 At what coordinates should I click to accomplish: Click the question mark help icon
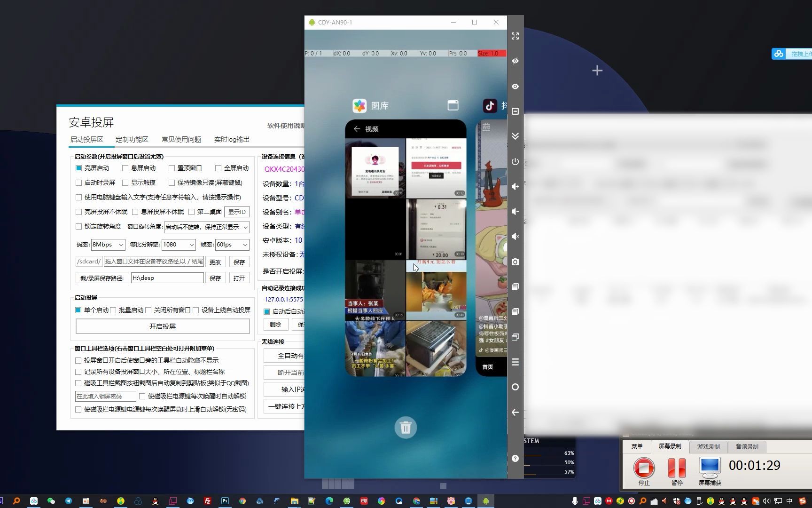515,458
